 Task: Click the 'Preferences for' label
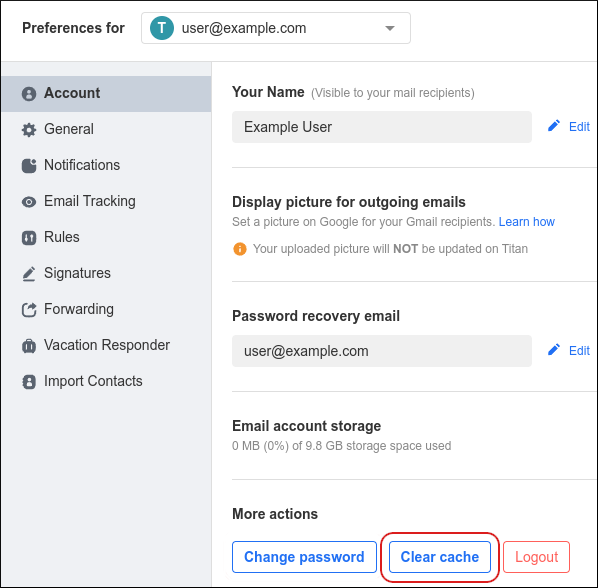pos(73,28)
